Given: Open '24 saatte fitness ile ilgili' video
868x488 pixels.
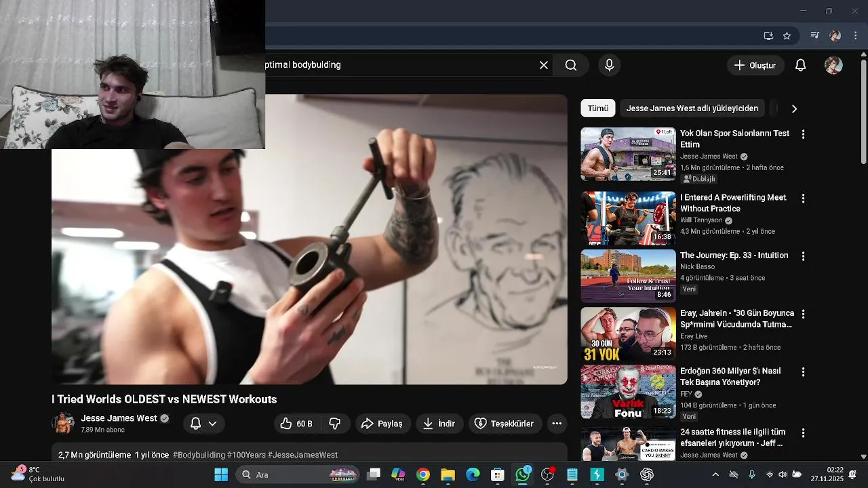Looking at the screenshot, I should (628, 443).
